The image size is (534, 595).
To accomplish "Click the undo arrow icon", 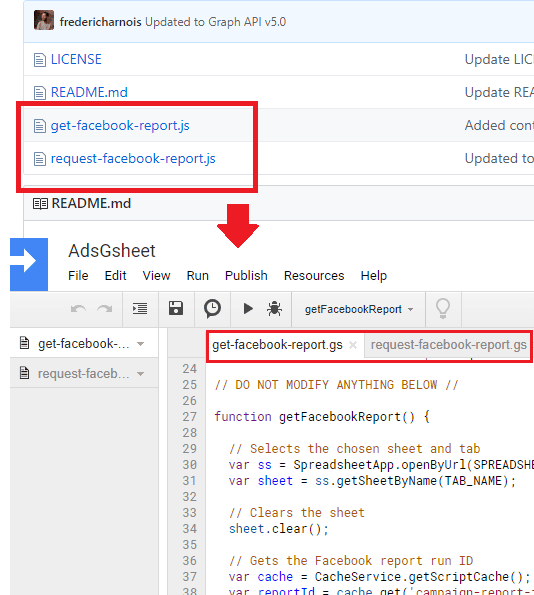I will (x=78, y=309).
